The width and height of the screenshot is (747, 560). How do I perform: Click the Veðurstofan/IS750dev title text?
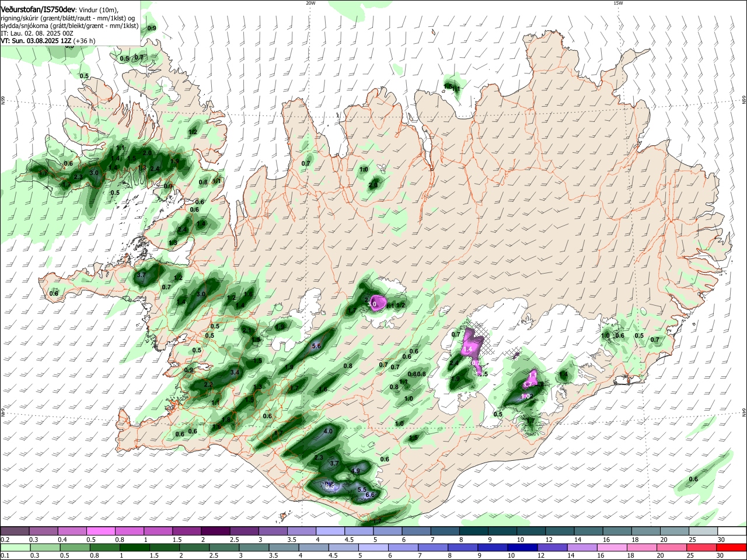click(38, 10)
